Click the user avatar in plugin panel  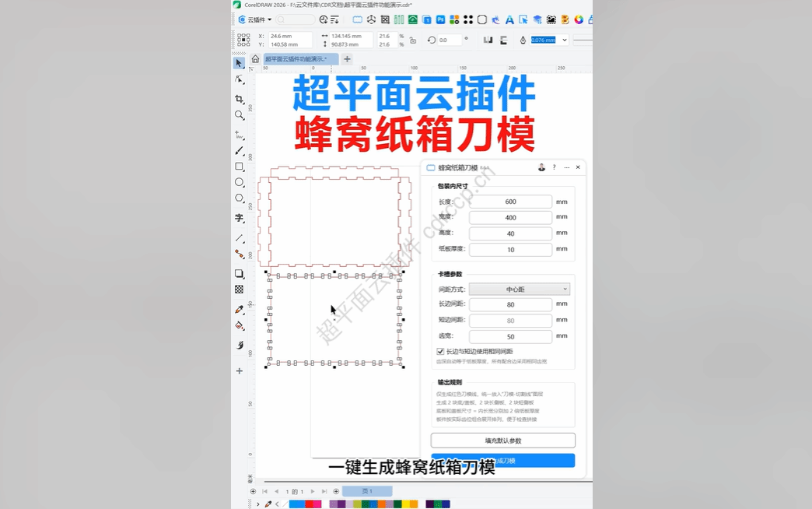point(541,167)
